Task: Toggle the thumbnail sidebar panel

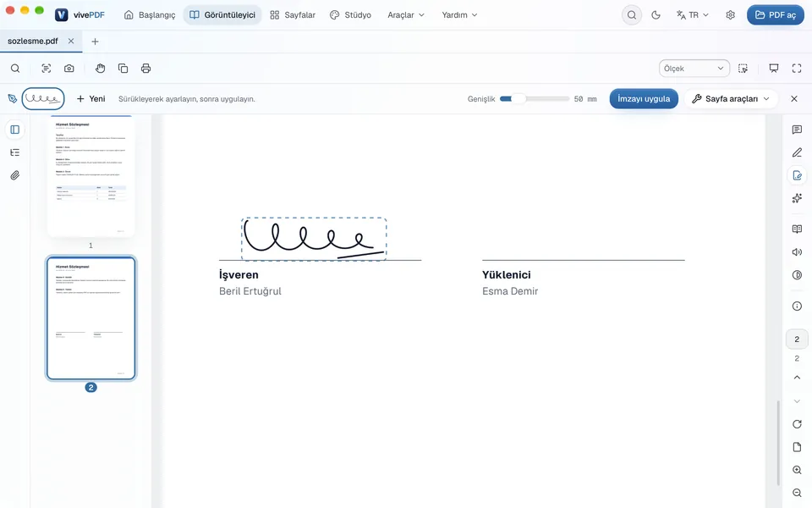Action: tap(15, 130)
